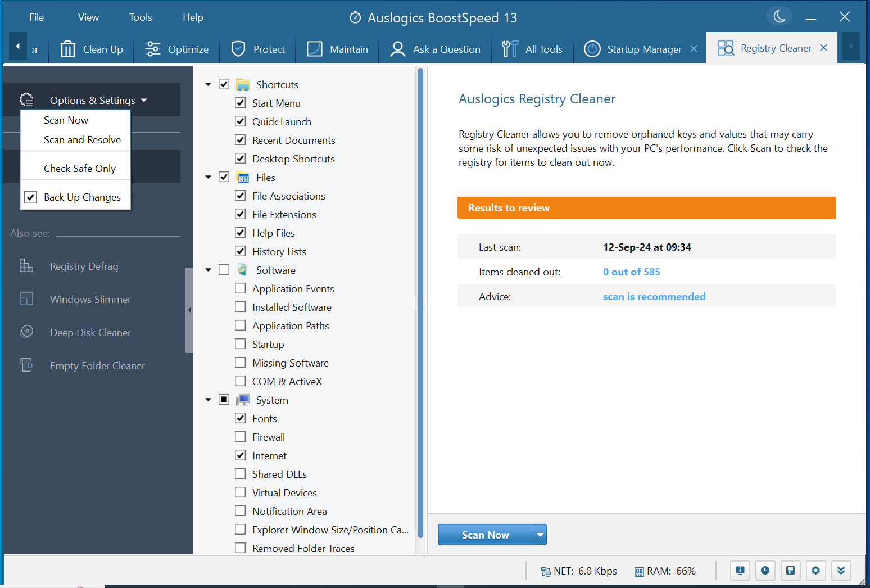Click the Results to review banner
Screen dimensions: 870x588
click(x=646, y=208)
